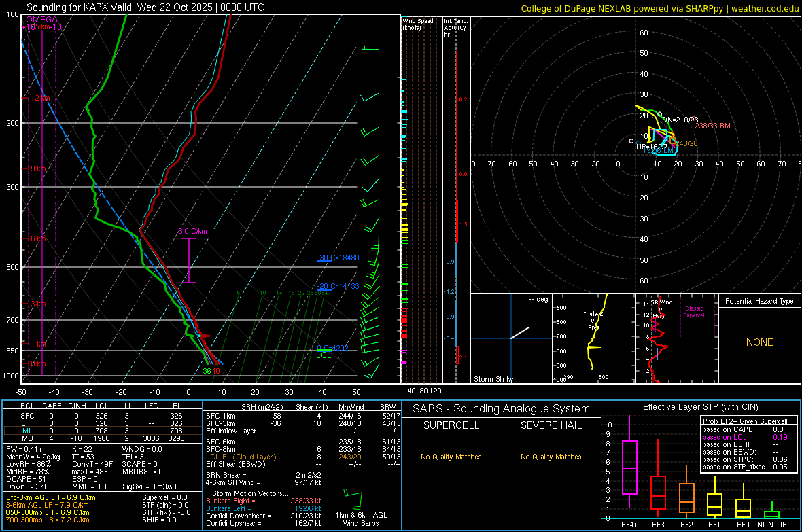802x532 pixels.
Task: Click the 'Supercell = 0.0' index value
Action: [x=164, y=497]
